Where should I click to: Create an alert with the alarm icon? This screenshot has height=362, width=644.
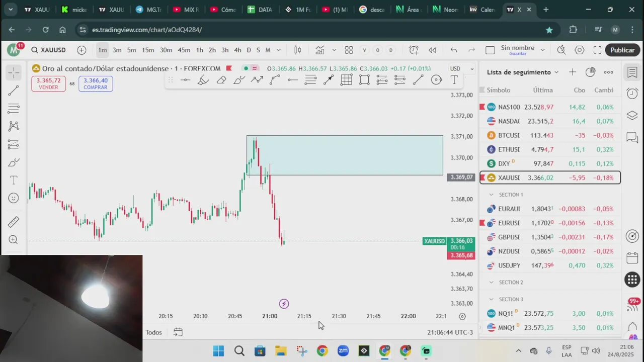click(414, 50)
